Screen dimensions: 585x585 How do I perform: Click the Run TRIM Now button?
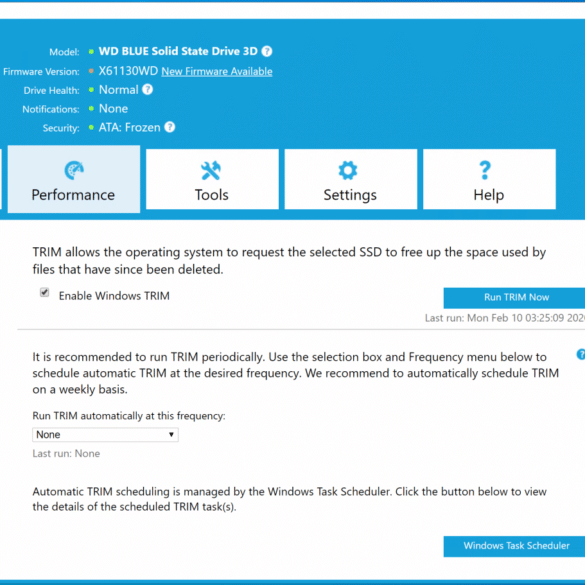(x=515, y=298)
